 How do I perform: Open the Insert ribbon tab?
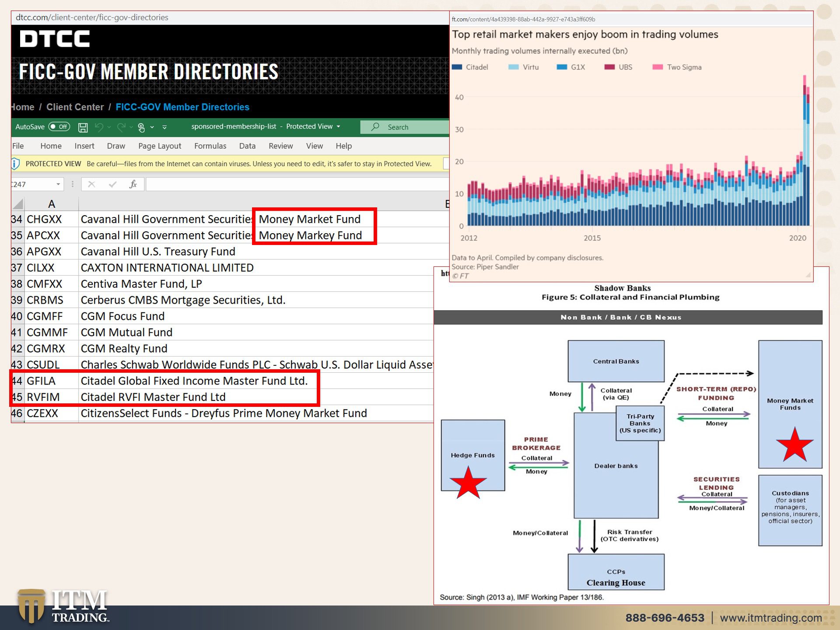[84, 146]
